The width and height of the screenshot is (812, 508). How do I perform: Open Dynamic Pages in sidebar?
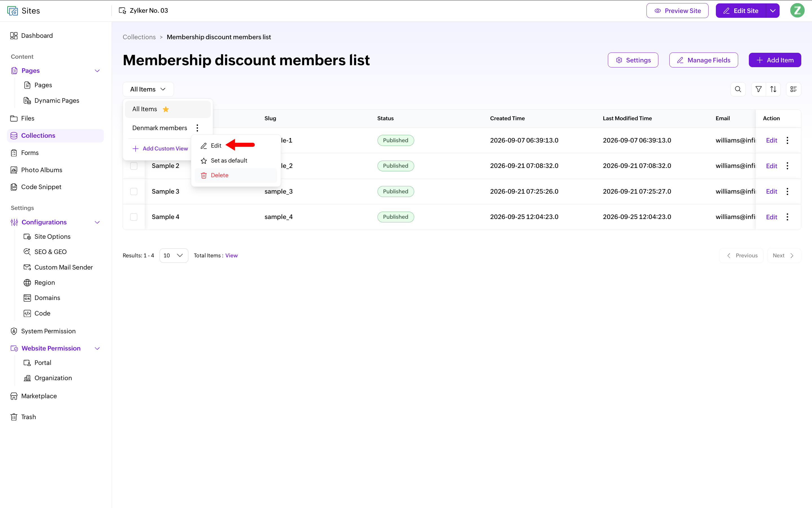[x=51, y=100]
